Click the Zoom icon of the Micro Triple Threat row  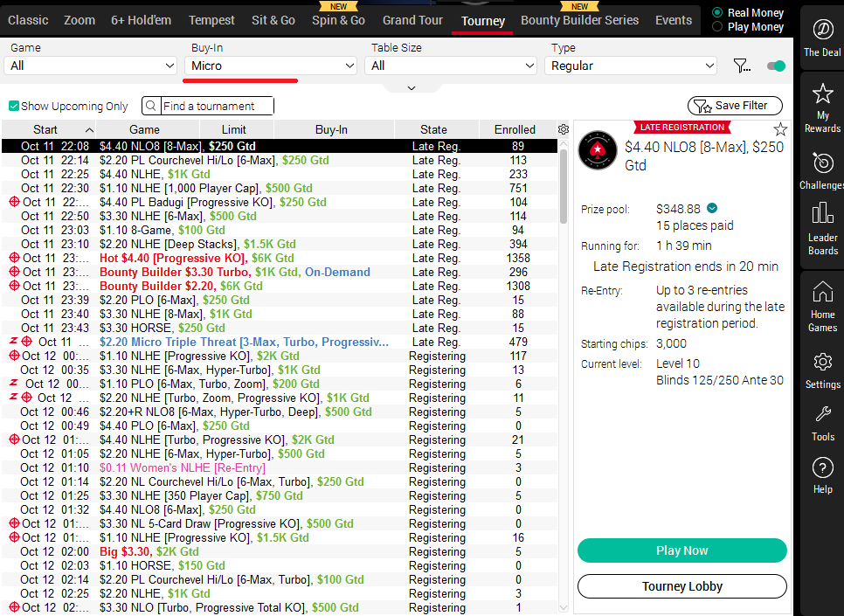(x=14, y=342)
